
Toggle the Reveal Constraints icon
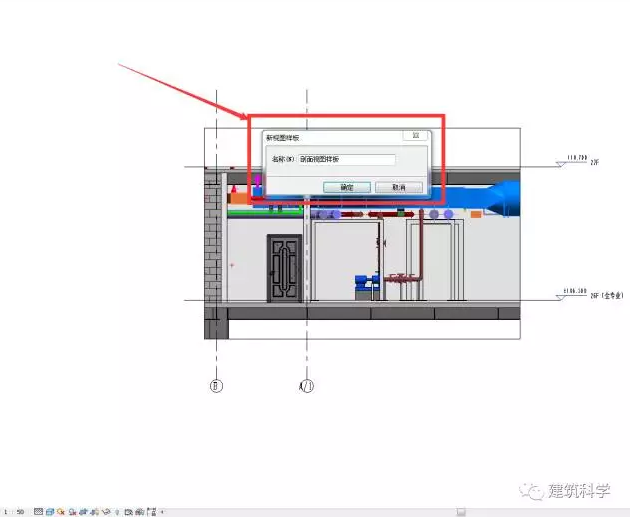[x=151, y=512]
